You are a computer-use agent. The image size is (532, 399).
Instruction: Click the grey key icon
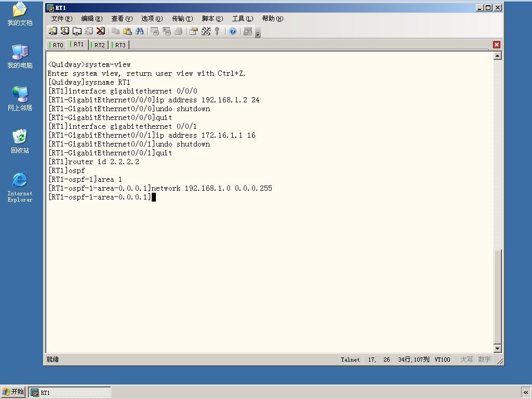click(x=218, y=31)
